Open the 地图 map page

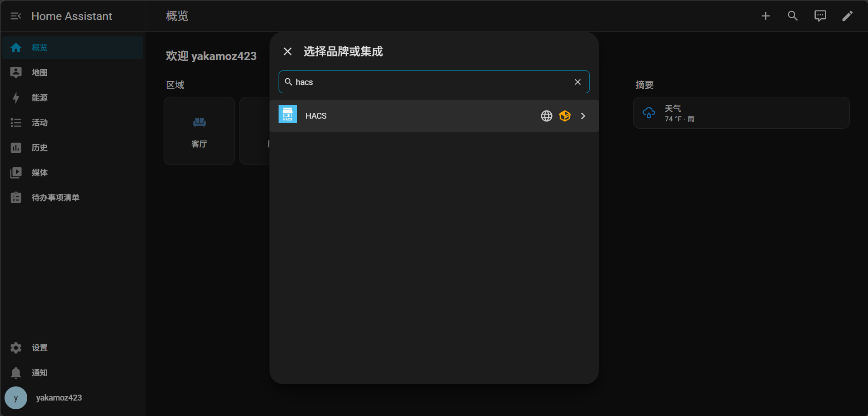click(73, 73)
